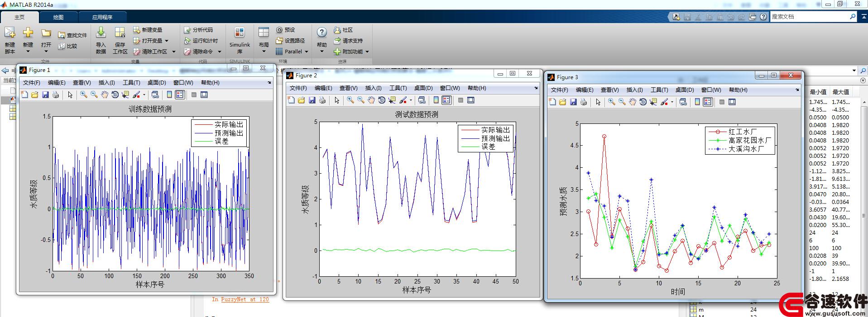Screen dimensions: 868x317
Task: Select Pan hand tool in Figure 1
Action: tap(105, 95)
